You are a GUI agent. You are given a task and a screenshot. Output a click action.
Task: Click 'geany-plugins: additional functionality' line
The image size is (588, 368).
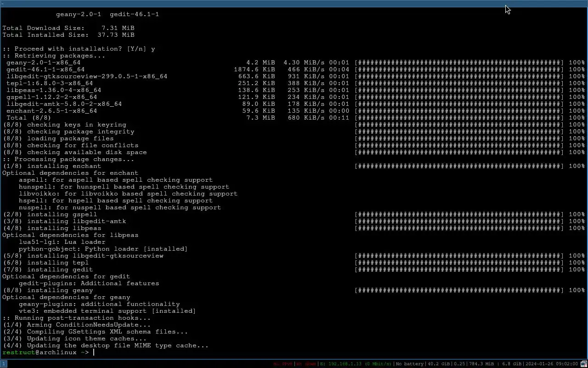[99, 304]
